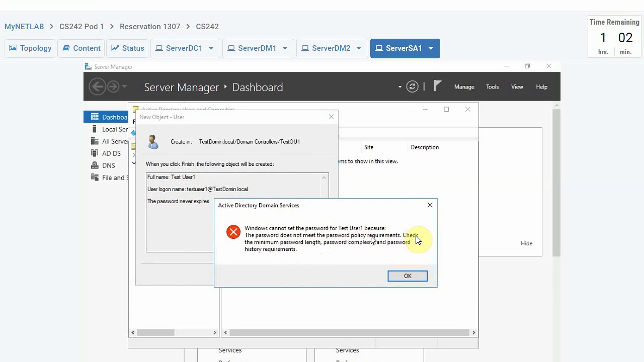This screenshot has width=644, height=362.
Task: Open the View menu
Action: (517, 87)
